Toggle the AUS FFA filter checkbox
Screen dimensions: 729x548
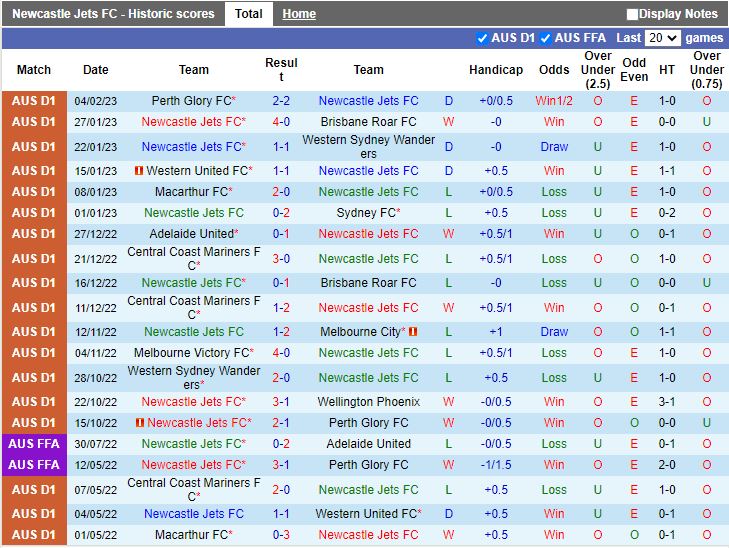click(x=546, y=38)
